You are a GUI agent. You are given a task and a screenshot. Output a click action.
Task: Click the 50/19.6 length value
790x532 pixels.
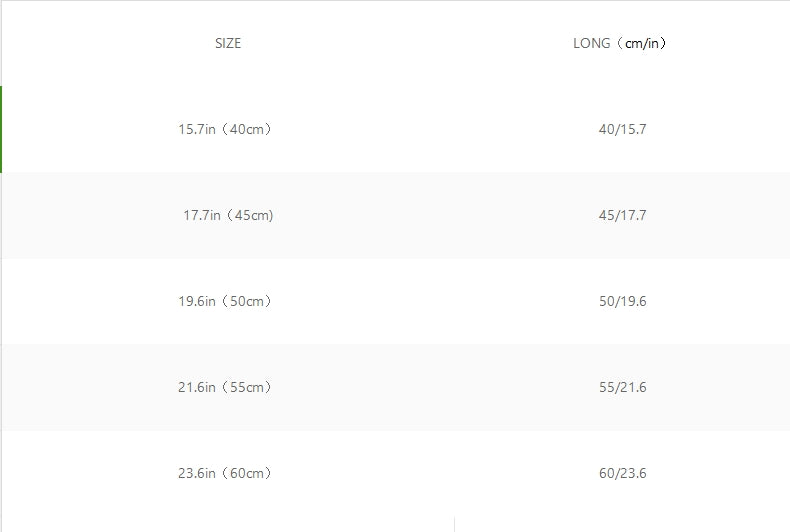coord(623,301)
